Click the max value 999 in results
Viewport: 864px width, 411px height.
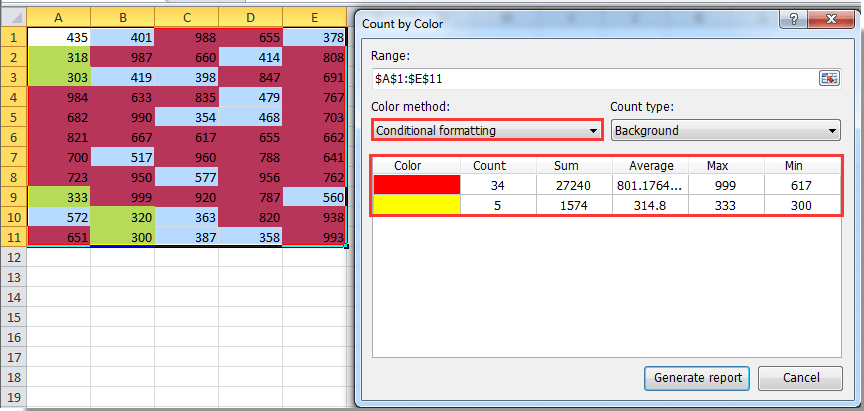coord(726,186)
